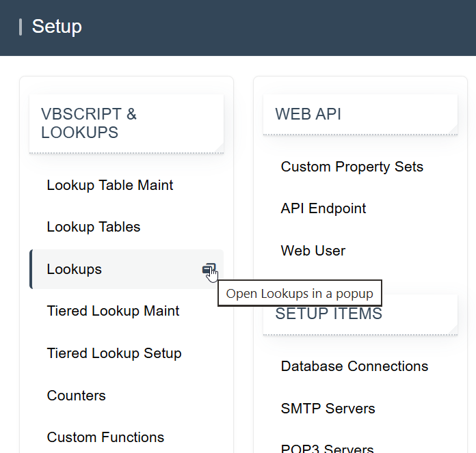476x453 pixels.
Task: Open POP3 Servers settings
Action: point(327,448)
